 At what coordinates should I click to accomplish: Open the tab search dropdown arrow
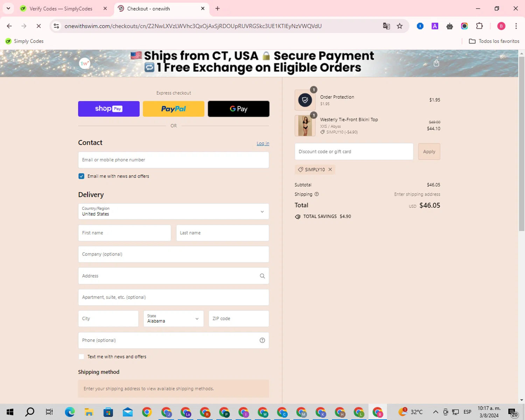(x=8, y=8)
